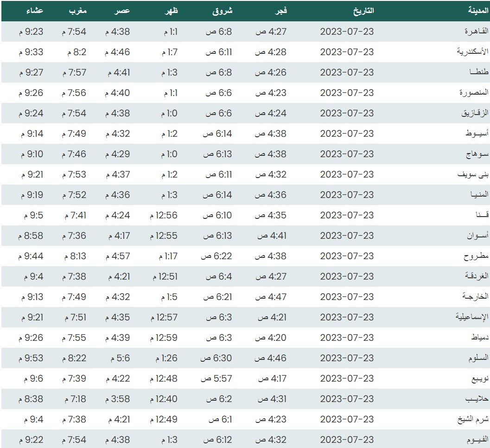Screen dimensions: 490x448
Task: Click the Fajr time for السلوم
Action: pos(271,358)
